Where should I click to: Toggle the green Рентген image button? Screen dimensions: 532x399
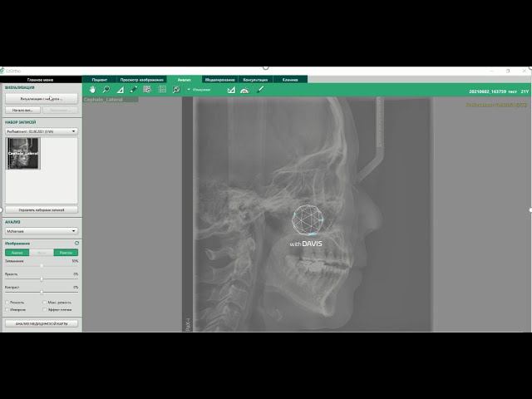pos(66,253)
